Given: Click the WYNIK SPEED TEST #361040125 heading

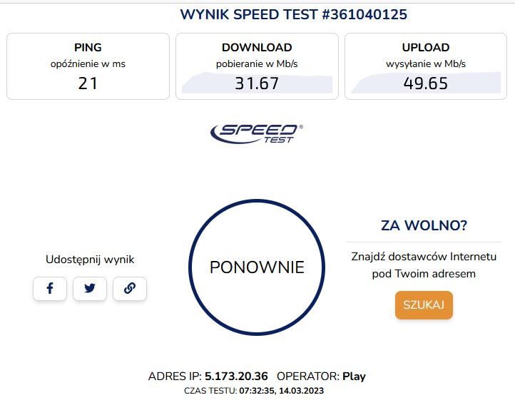Looking at the screenshot, I should pos(294,14).
